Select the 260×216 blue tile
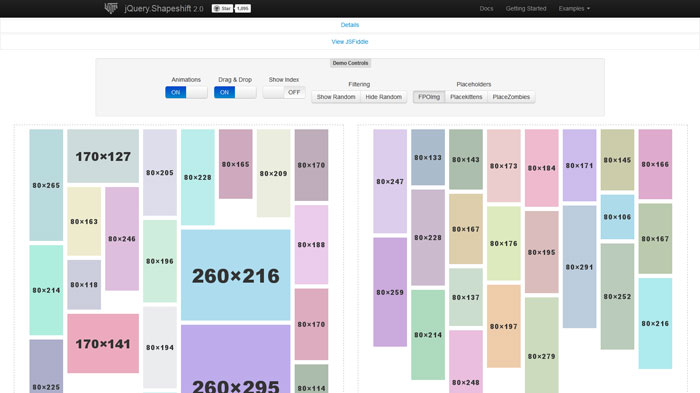The image size is (700, 393). [235, 275]
